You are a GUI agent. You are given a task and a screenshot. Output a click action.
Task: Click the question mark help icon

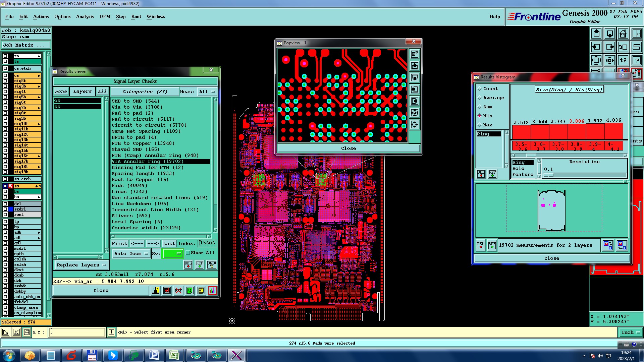tap(636, 60)
